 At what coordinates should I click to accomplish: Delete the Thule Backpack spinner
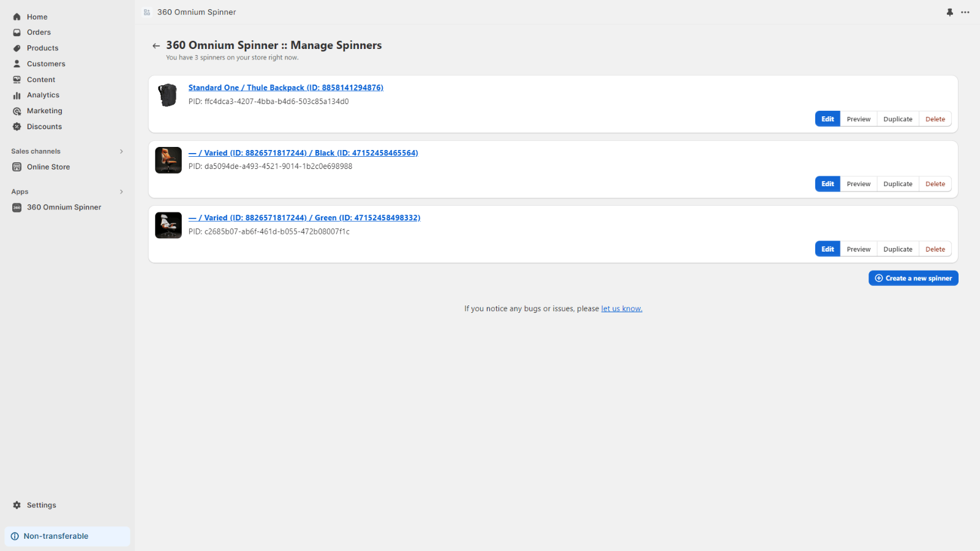(x=935, y=119)
